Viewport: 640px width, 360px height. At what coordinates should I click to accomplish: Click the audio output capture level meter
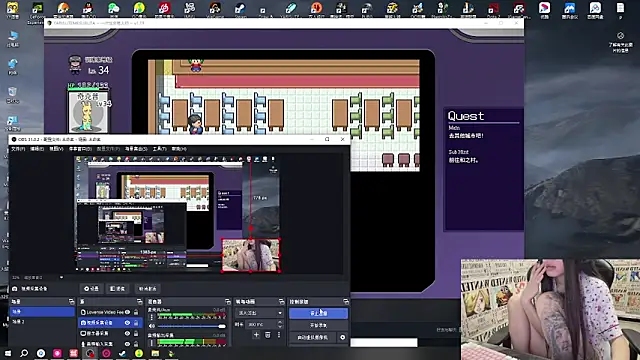(x=191, y=342)
